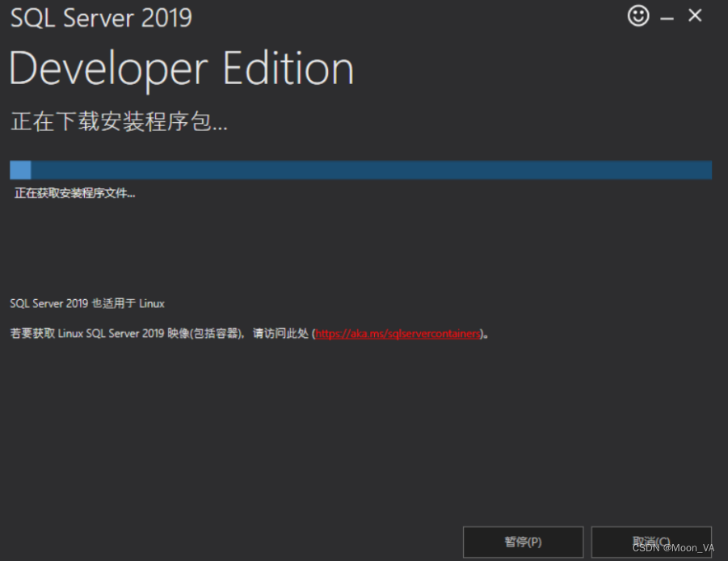This screenshot has height=561, width=728.
Task: Click the dark blue unfilled progress bar
Action: click(372, 170)
